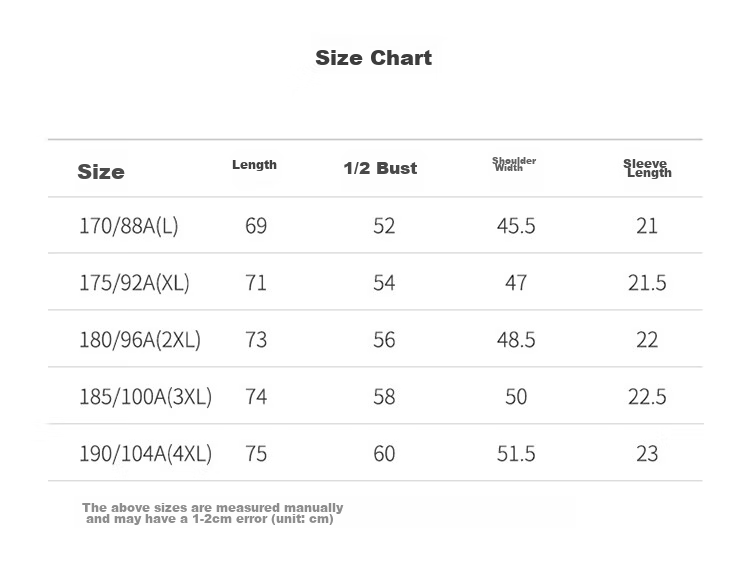The height and width of the screenshot is (569, 750).
Task: Click the Size Chart title
Action: [x=374, y=58]
